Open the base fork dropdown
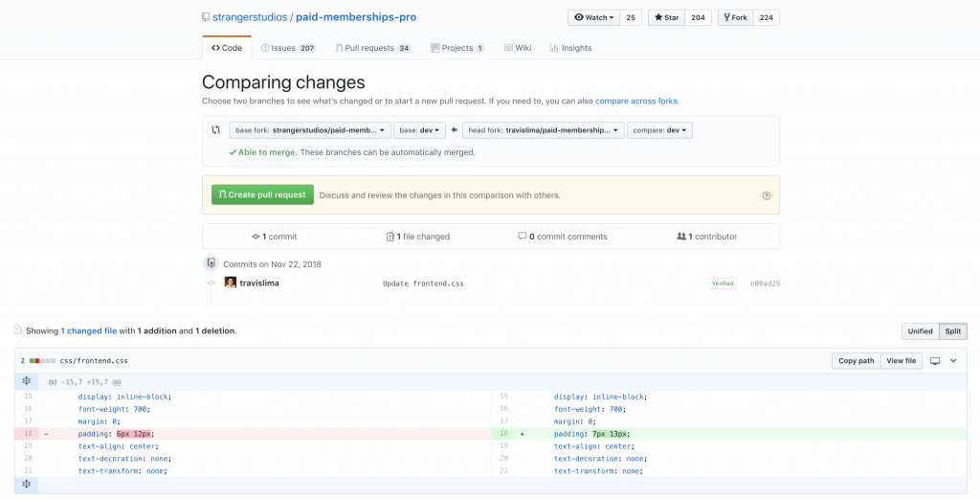Viewport: 980px width, 500px height. click(310, 130)
